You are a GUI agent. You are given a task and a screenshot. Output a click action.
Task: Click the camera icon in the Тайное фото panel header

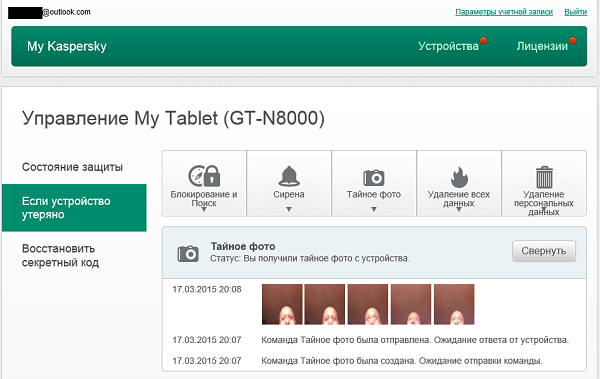[188, 253]
